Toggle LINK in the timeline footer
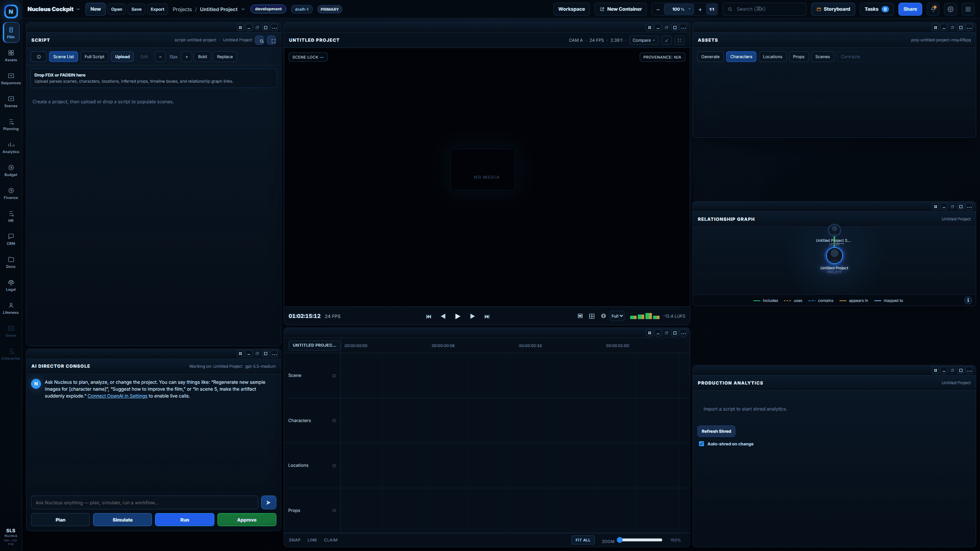This screenshot has height=551, width=980. point(312,540)
